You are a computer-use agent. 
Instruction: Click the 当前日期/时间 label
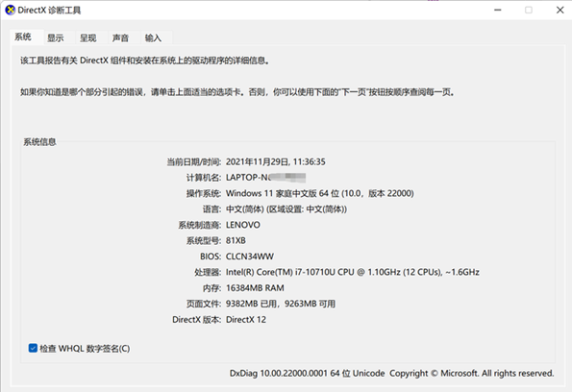(194, 162)
